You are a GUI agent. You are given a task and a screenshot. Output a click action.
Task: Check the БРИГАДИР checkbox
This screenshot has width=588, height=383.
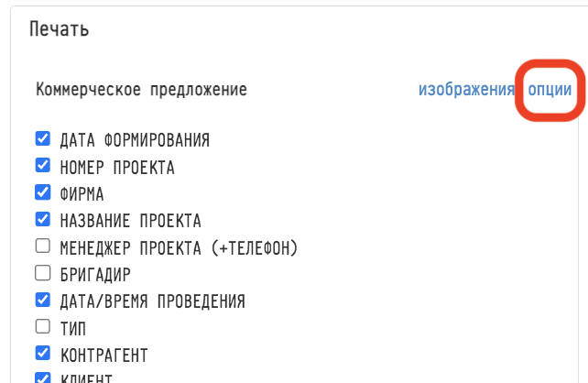[42, 272]
